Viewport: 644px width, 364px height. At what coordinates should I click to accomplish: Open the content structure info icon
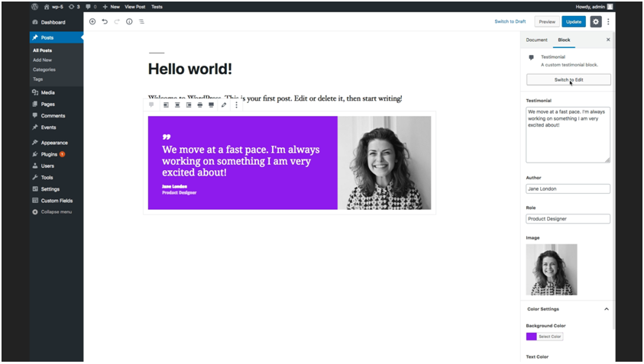pos(129,21)
